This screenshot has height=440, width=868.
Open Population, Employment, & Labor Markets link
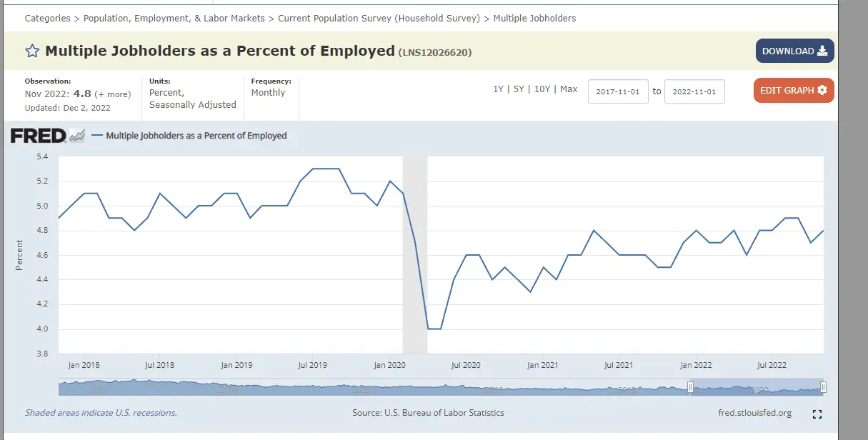coord(174,18)
